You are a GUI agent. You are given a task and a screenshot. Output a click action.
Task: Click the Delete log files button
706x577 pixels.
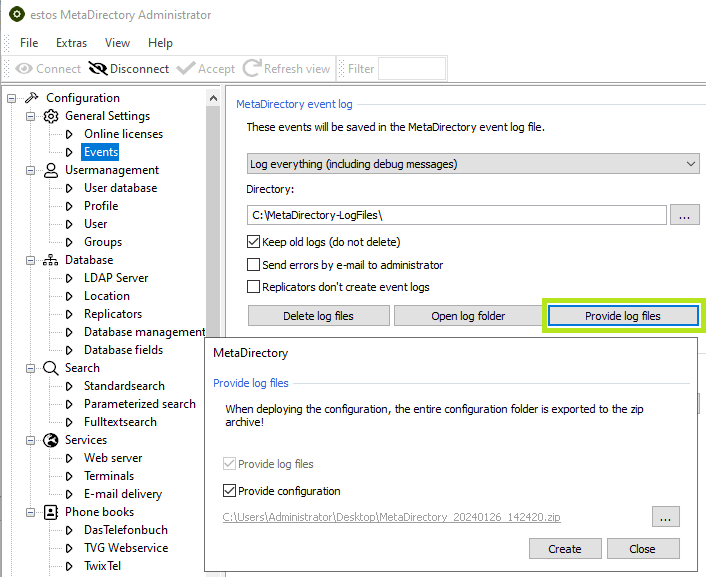317,316
